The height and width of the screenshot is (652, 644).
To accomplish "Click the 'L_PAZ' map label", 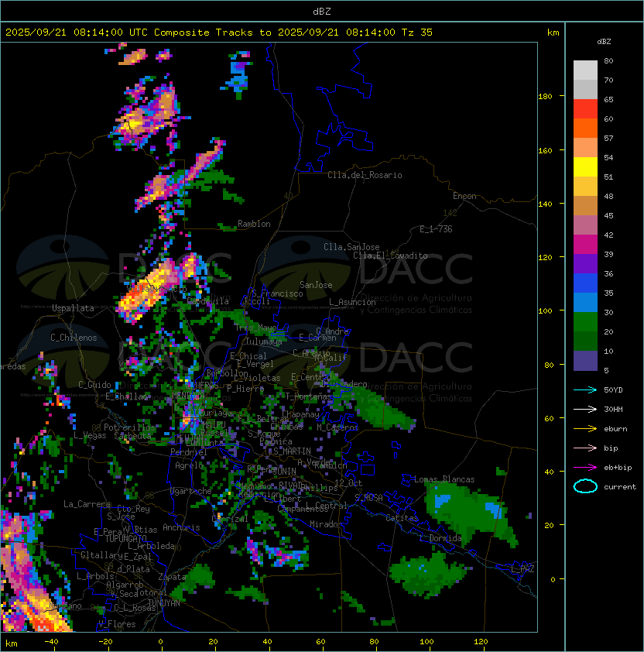I will click(522, 569).
